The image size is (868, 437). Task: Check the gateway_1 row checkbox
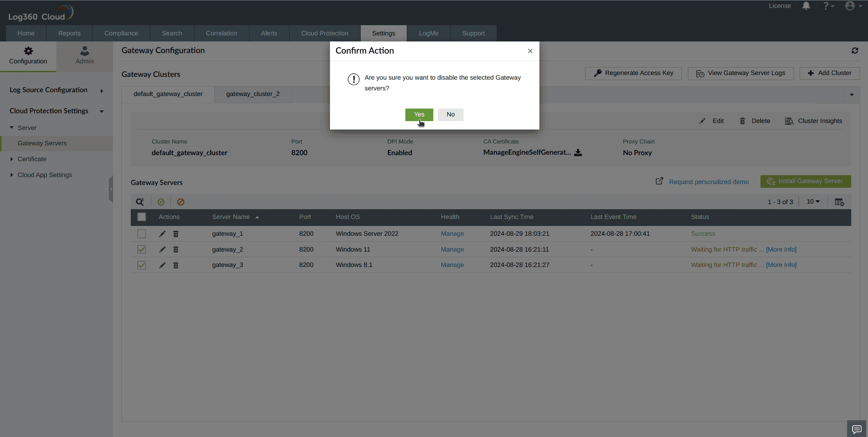point(141,234)
